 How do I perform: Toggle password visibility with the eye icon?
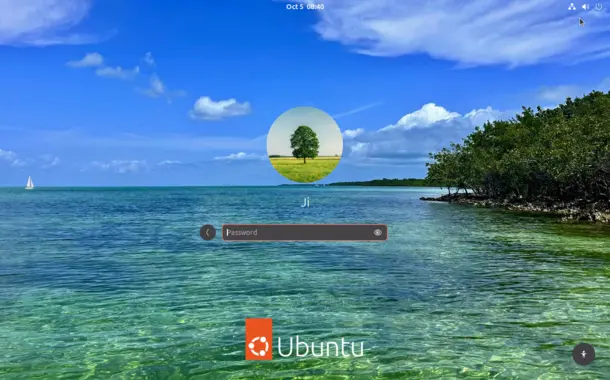pyautogui.click(x=378, y=233)
